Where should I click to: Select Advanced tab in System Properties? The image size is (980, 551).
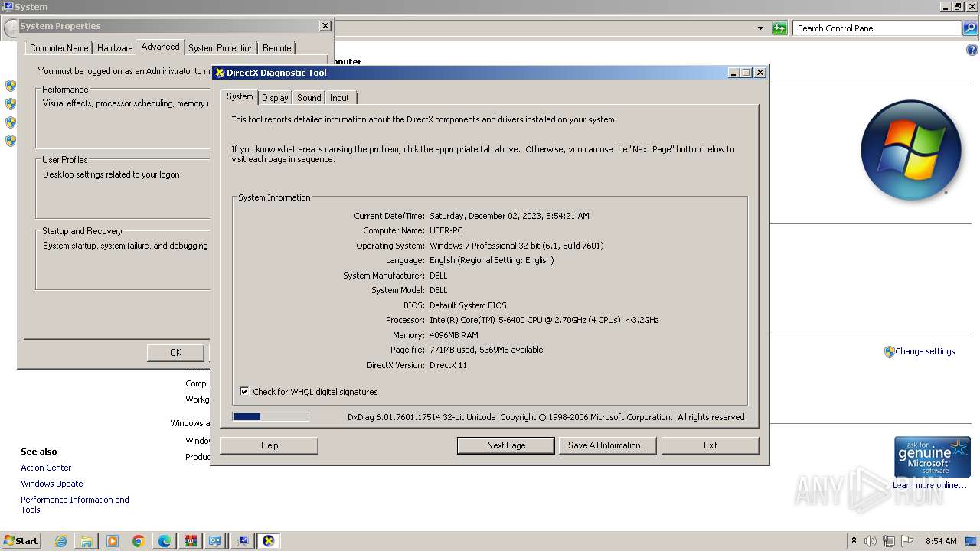point(160,47)
